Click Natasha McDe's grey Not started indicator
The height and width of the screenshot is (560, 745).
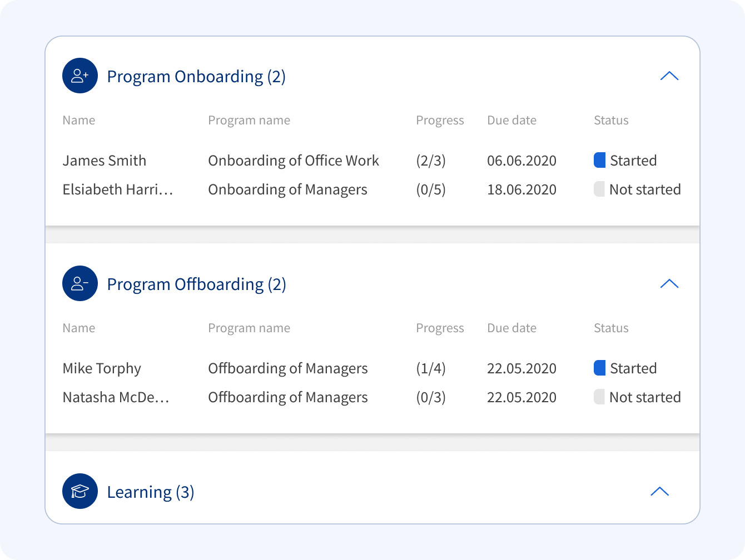pyautogui.click(x=599, y=397)
